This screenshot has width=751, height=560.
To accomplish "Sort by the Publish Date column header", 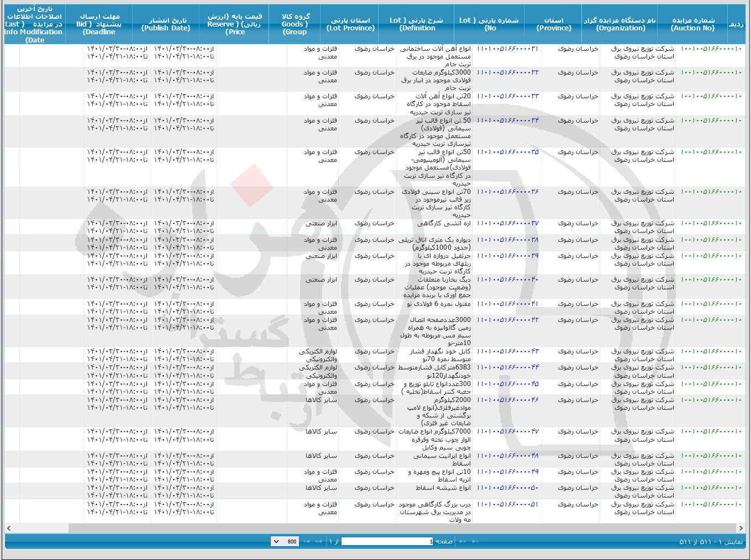I will coord(166,24).
